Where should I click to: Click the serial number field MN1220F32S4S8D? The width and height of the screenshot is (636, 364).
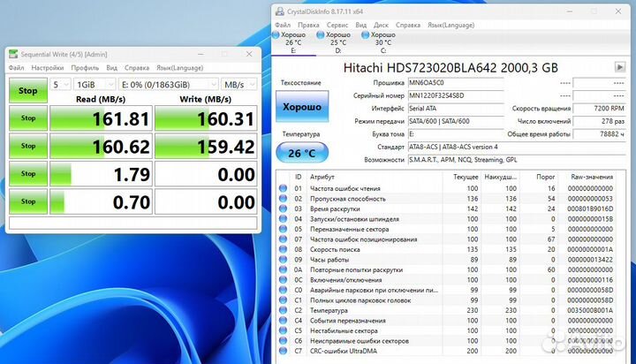click(456, 95)
